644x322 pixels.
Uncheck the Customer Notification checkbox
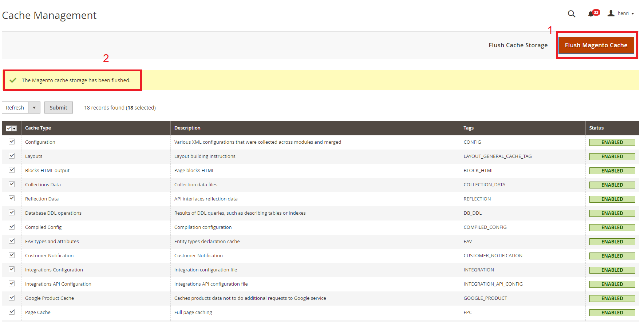pos(12,255)
